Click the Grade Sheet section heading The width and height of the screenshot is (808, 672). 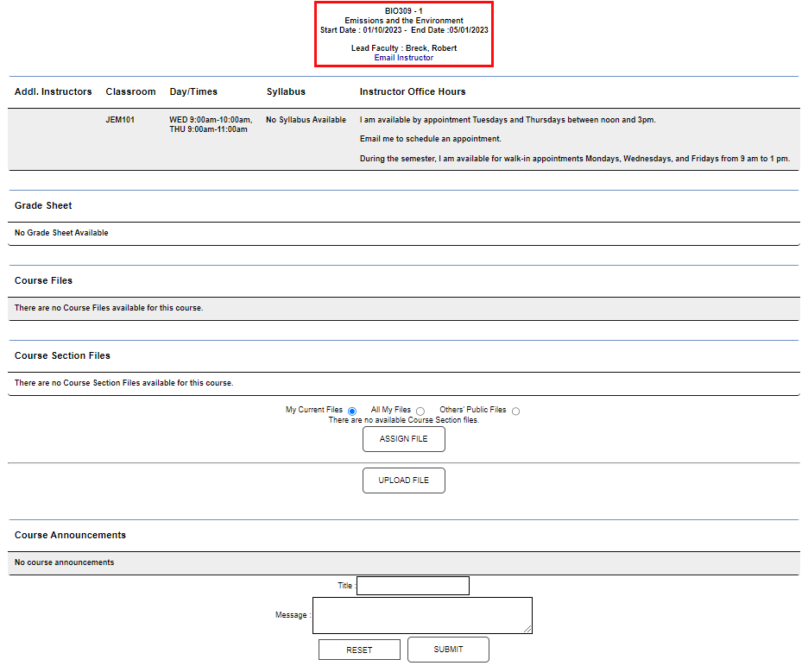pos(43,205)
